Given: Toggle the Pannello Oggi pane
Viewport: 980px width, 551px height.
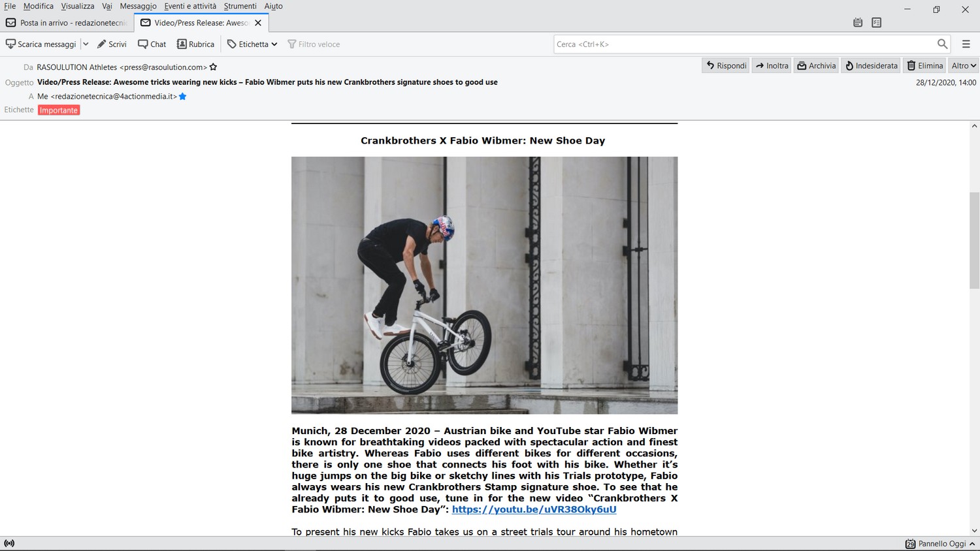Looking at the screenshot, I should [941, 544].
